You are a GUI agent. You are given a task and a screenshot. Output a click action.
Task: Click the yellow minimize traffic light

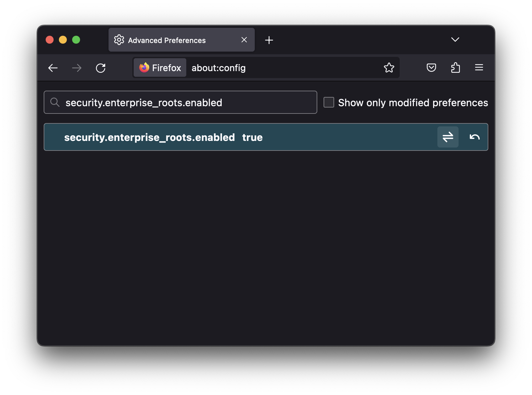click(63, 40)
